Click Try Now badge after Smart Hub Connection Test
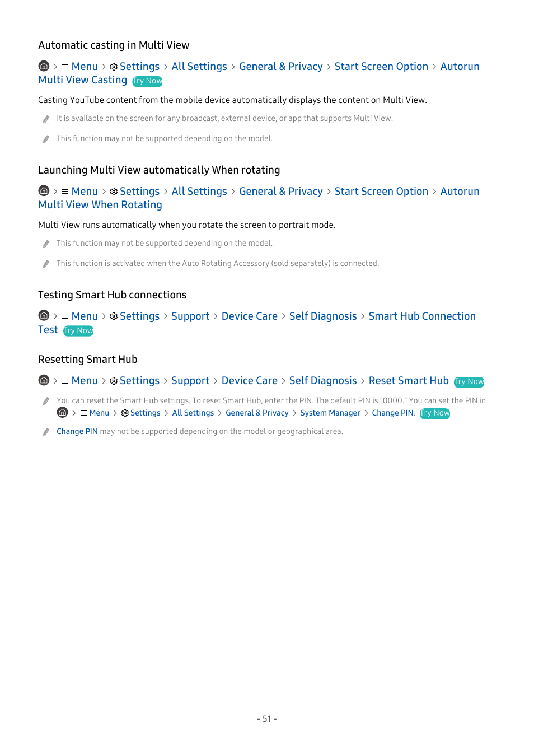 [78, 331]
